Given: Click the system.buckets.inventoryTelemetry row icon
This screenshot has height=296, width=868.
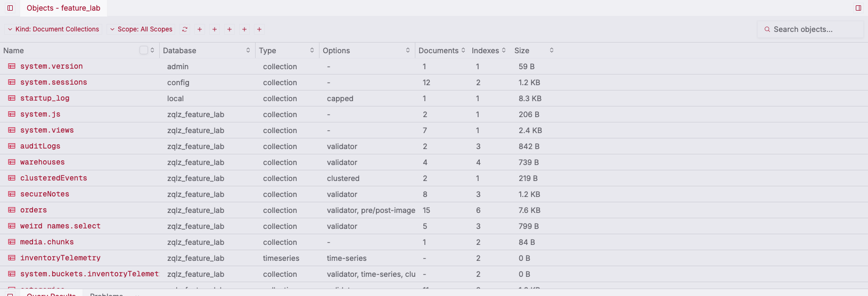Looking at the screenshot, I should point(12,274).
